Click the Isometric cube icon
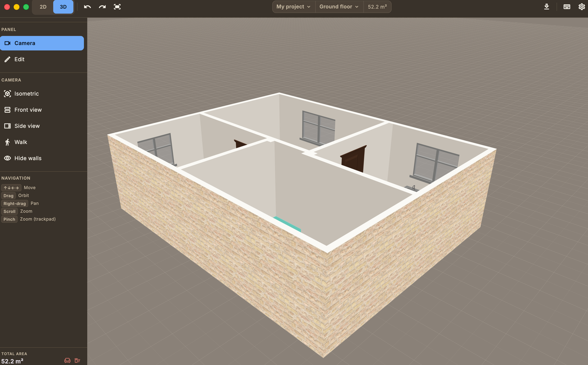The image size is (588, 365). [x=7, y=94]
